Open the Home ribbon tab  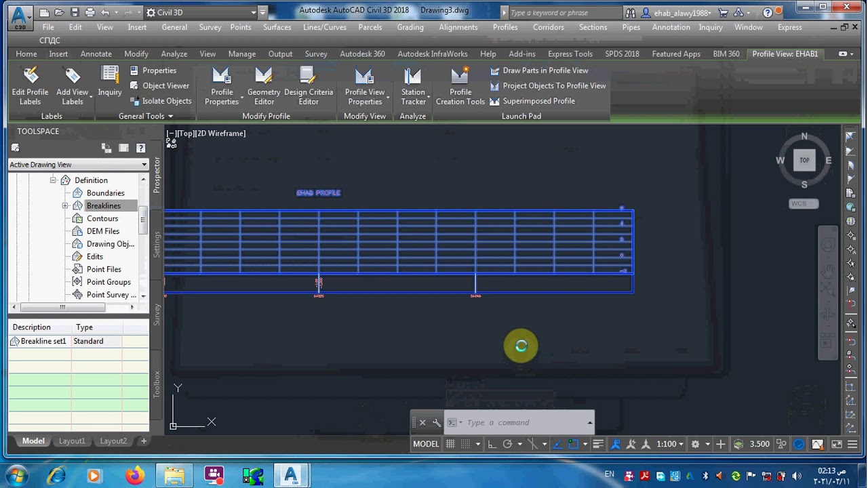click(x=26, y=54)
